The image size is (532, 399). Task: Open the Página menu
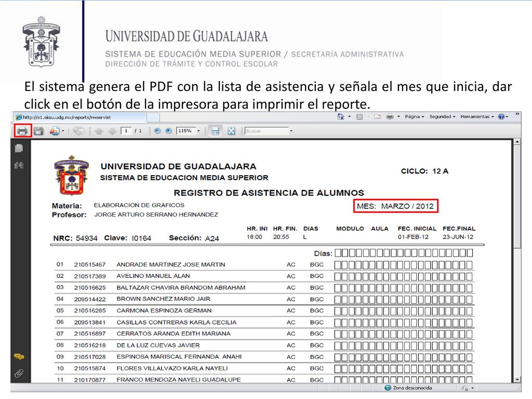[x=414, y=117]
